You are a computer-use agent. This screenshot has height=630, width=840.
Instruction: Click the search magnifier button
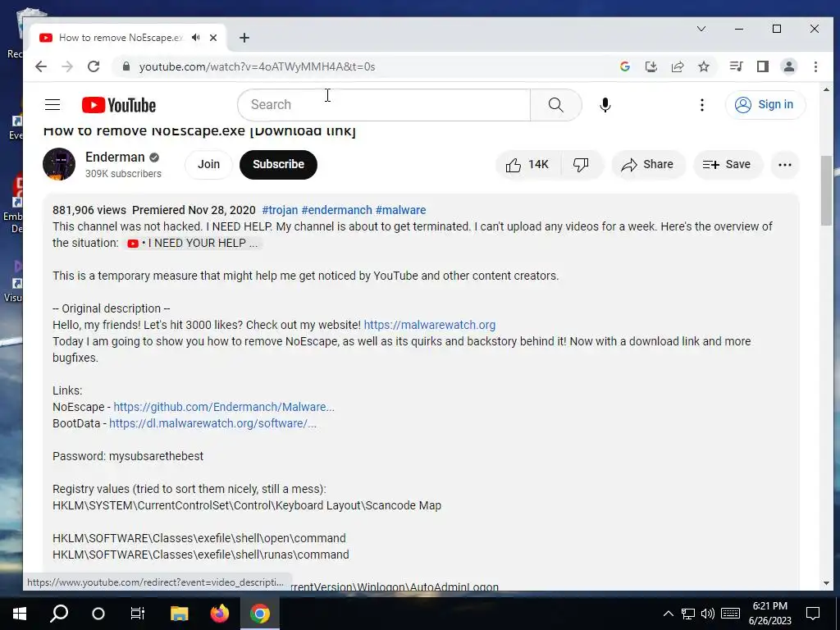click(x=555, y=105)
